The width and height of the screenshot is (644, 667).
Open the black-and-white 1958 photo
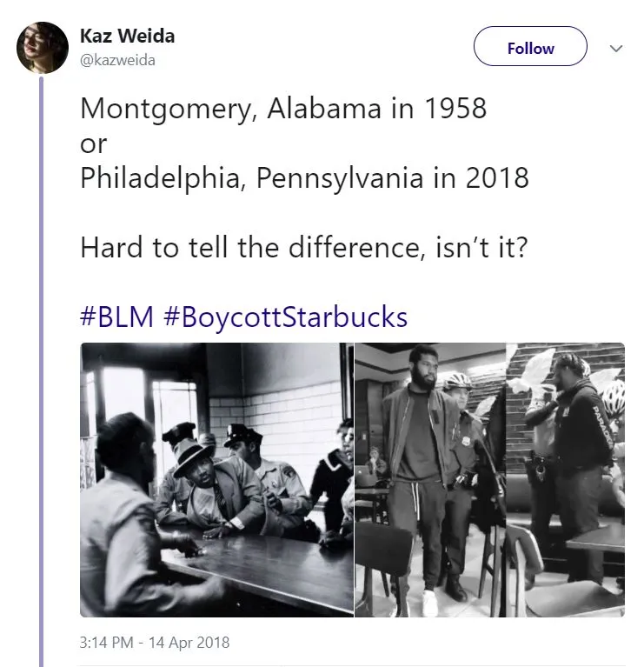[215, 479]
